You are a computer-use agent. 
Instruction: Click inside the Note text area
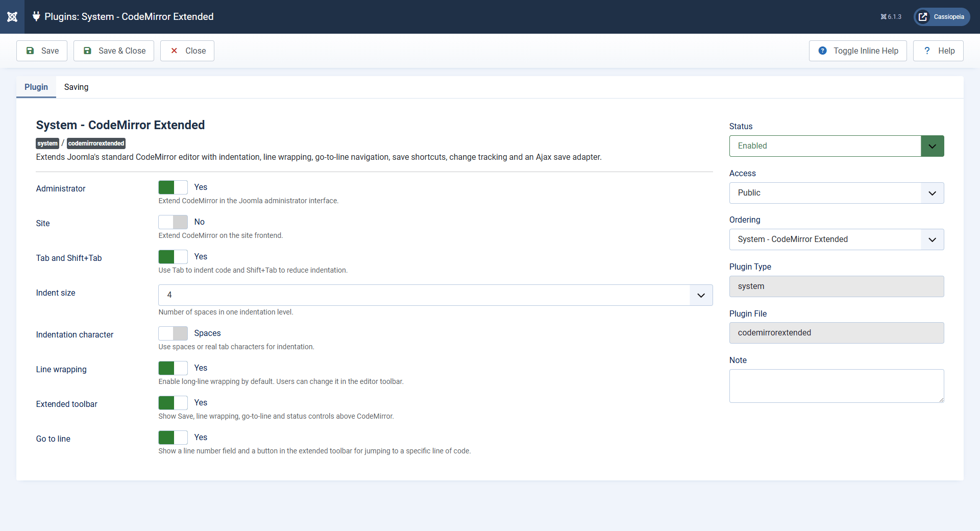click(837, 386)
